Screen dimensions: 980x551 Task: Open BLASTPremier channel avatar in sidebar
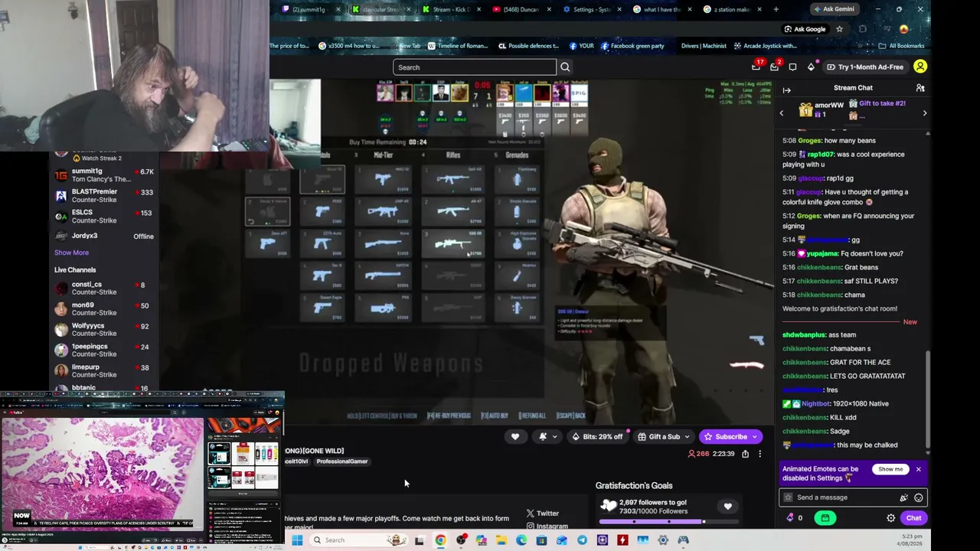click(x=61, y=196)
